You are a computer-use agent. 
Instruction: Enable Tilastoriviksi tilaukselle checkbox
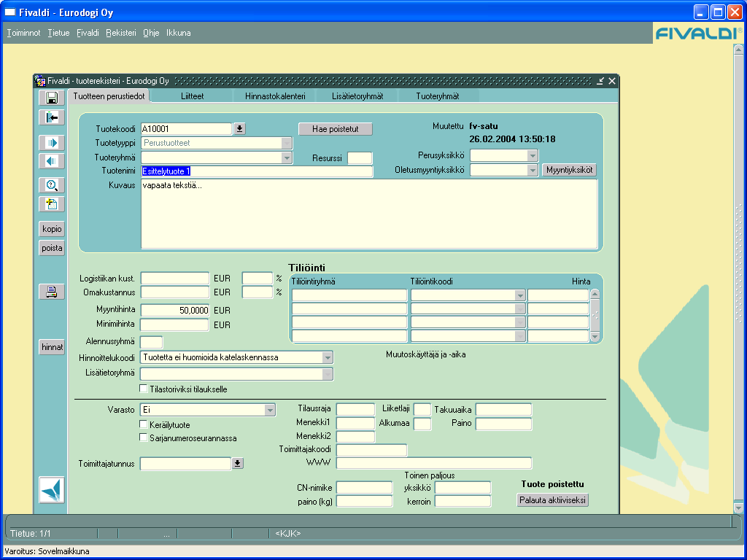click(x=143, y=389)
